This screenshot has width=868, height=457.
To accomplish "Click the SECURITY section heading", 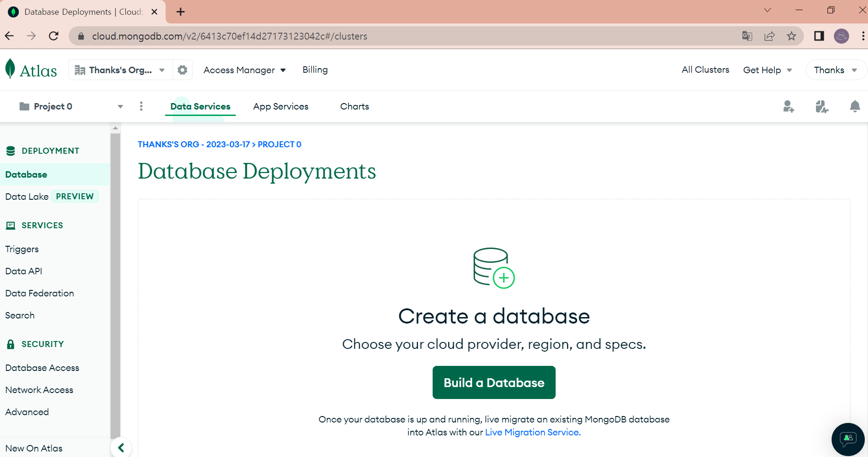I will pos(43,344).
